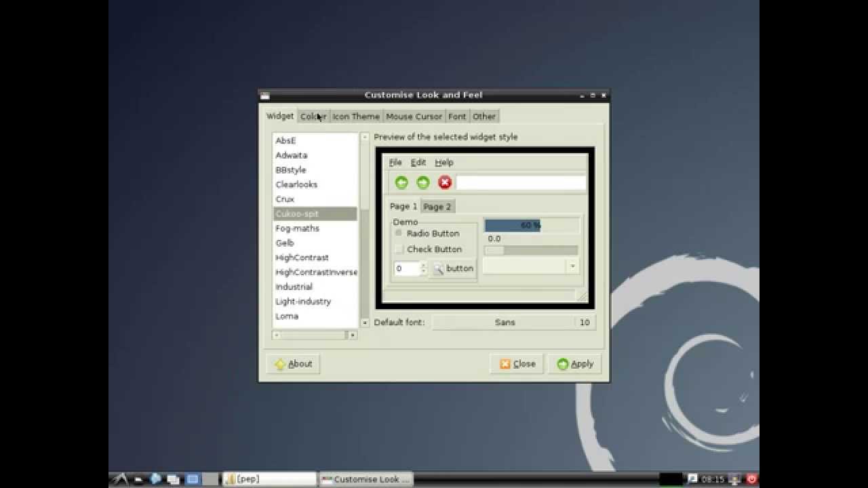Select the HighContrastInverse widget theme
Image resolution: width=868 pixels, height=488 pixels.
(315, 272)
